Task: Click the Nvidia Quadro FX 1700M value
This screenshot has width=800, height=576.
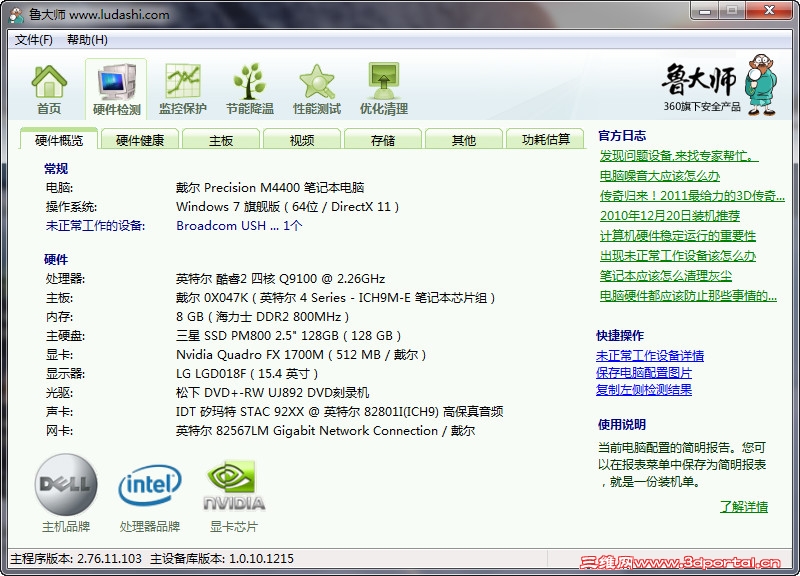Action: pos(301,355)
